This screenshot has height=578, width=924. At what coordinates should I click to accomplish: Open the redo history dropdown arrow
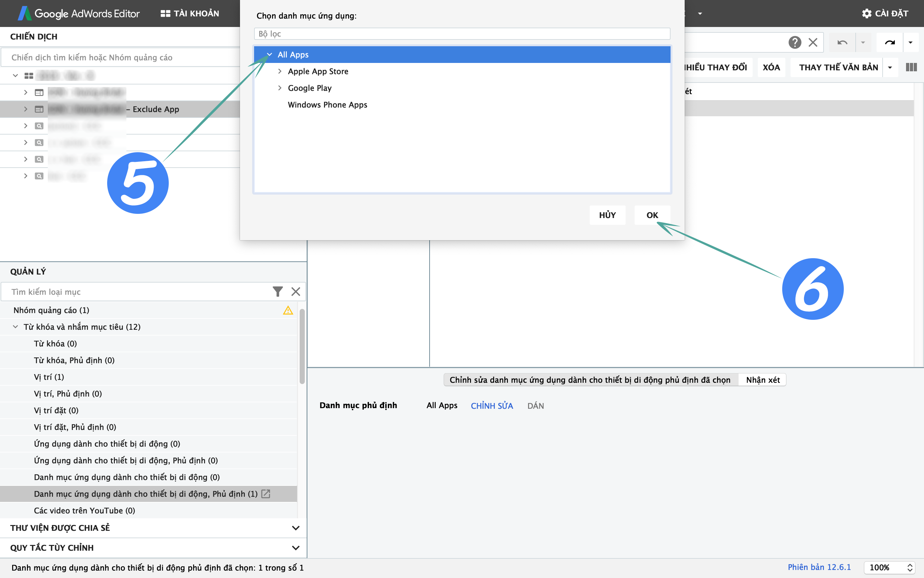911,42
